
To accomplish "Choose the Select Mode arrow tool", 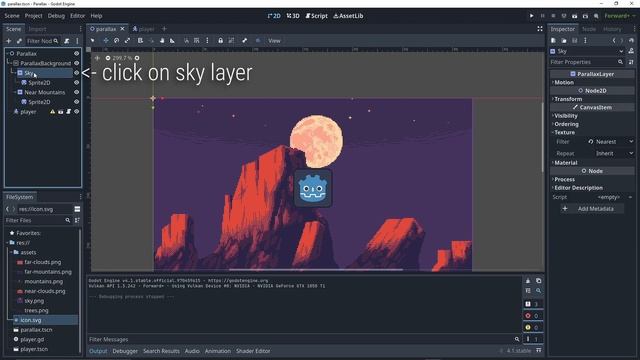I will pyautogui.click(x=93, y=40).
